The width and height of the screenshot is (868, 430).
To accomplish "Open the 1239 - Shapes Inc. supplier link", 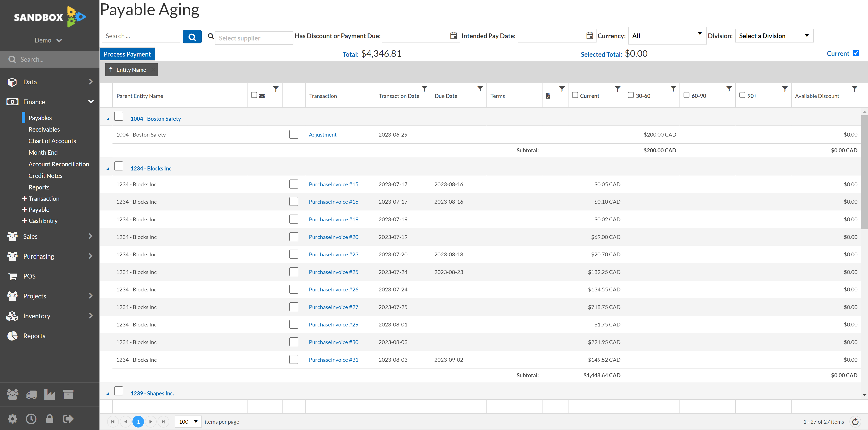I will coord(152,394).
